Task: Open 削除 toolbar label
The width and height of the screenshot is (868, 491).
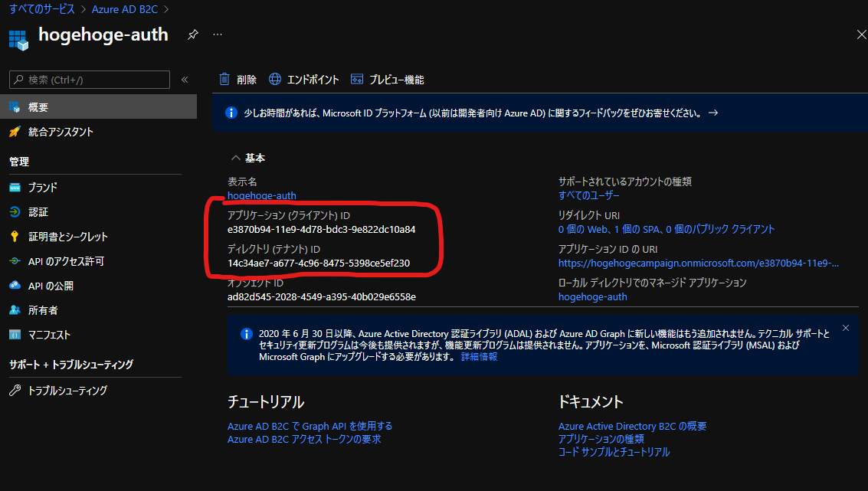Action: click(x=247, y=80)
